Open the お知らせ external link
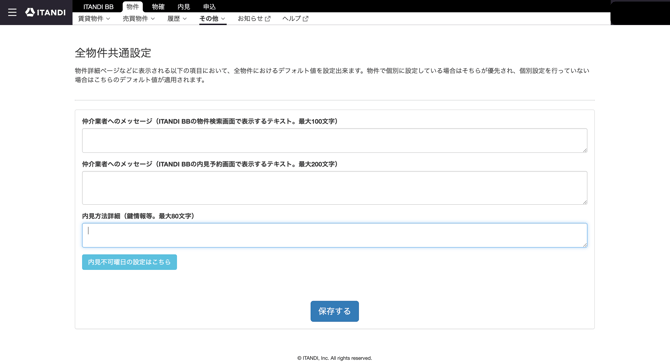The width and height of the screenshot is (670, 363). pyautogui.click(x=254, y=19)
